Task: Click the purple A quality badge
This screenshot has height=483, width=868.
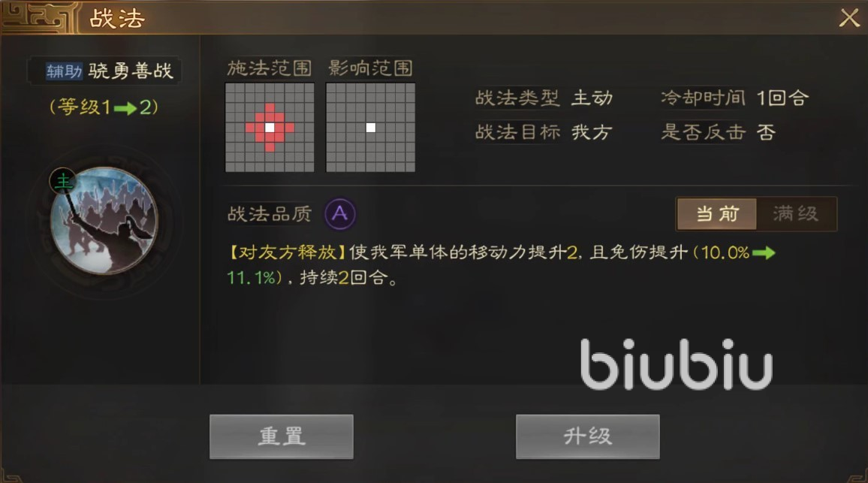Action: 340,214
